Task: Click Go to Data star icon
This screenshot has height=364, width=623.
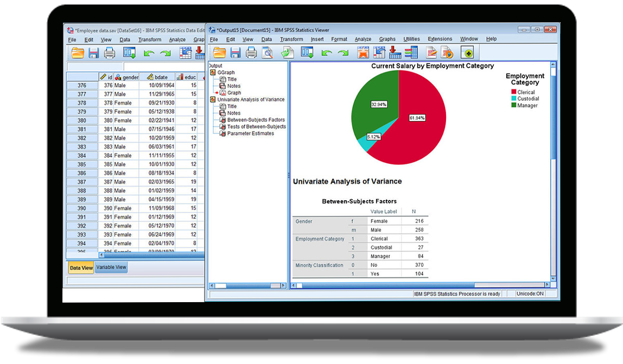Action: click(x=363, y=52)
